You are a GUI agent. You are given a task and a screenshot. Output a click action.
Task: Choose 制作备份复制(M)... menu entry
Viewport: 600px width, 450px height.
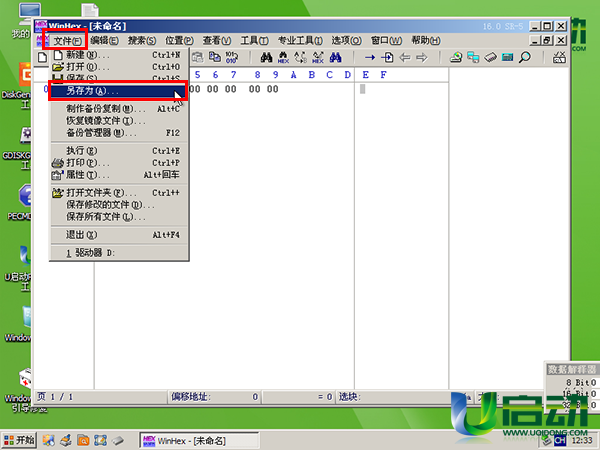click(x=119, y=109)
